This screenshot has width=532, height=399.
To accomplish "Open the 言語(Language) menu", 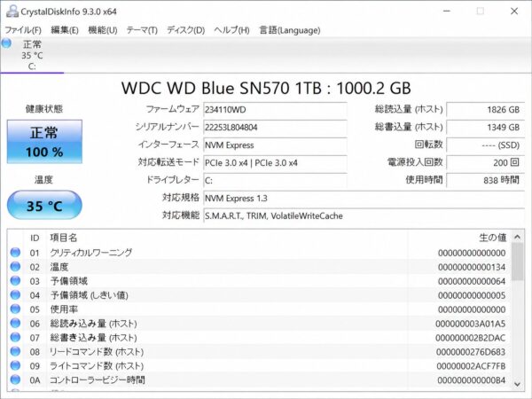I will click(289, 30).
